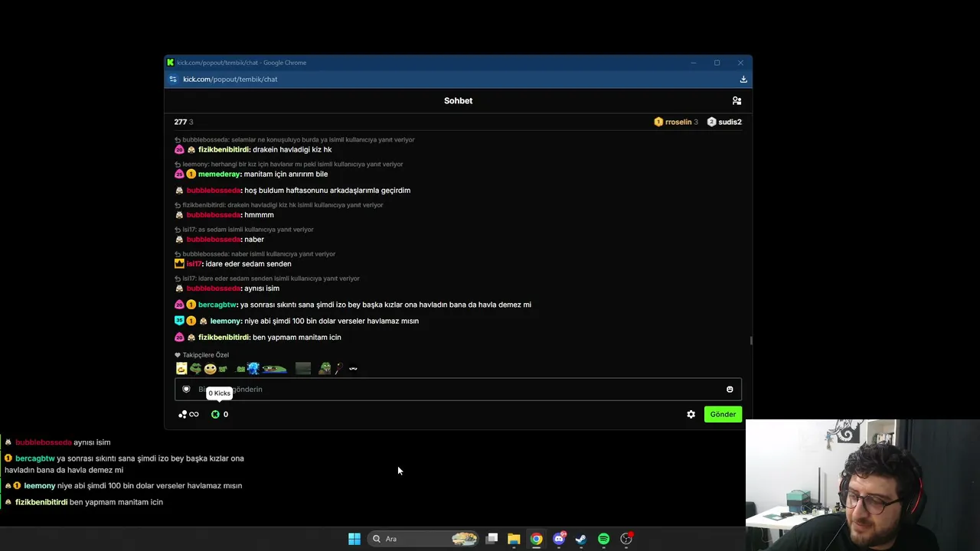This screenshot has width=980, height=551.
Task: Click username leemony in chat
Action: pyautogui.click(x=225, y=321)
